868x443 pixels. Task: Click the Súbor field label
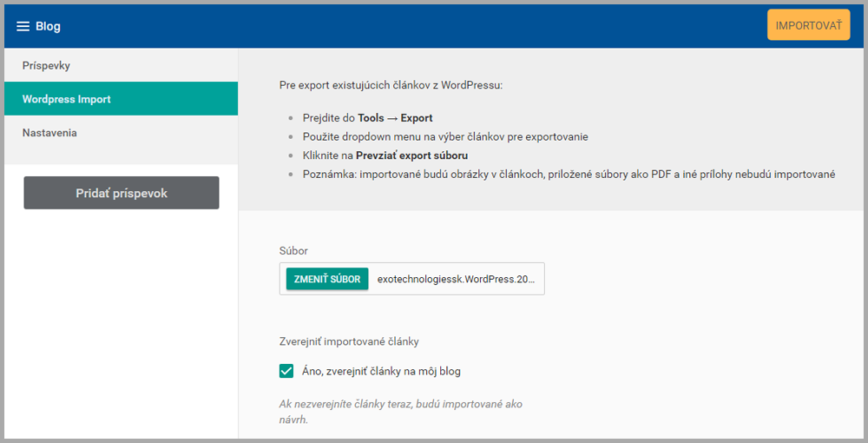[x=293, y=250]
